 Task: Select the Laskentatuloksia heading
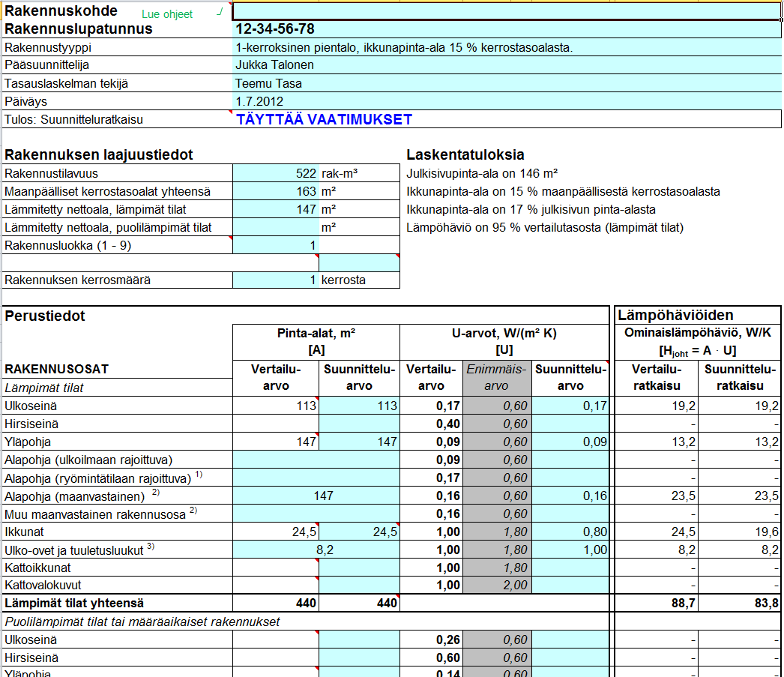click(x=465, y=155)
